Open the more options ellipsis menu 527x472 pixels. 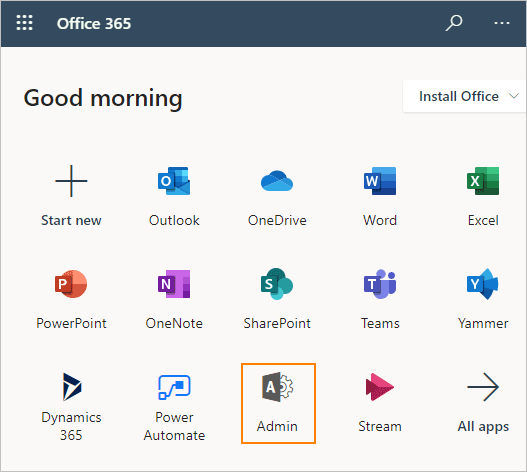tap(501, 23)
